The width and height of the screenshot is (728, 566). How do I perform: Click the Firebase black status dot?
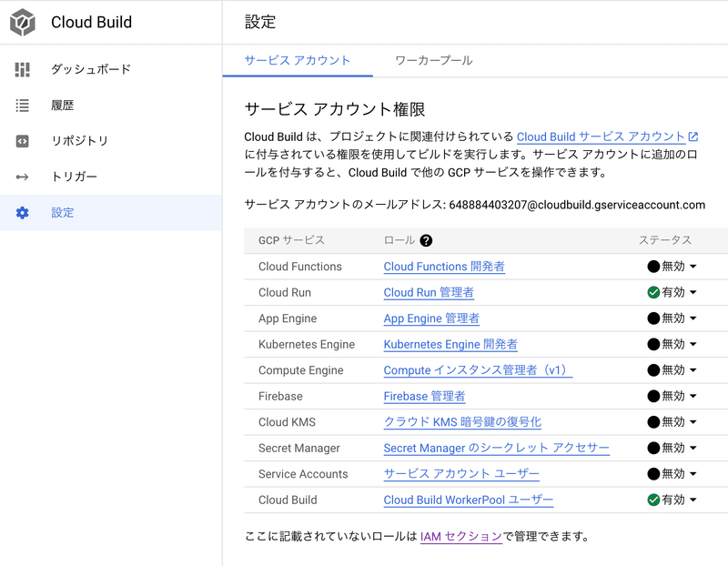point(653,396)
